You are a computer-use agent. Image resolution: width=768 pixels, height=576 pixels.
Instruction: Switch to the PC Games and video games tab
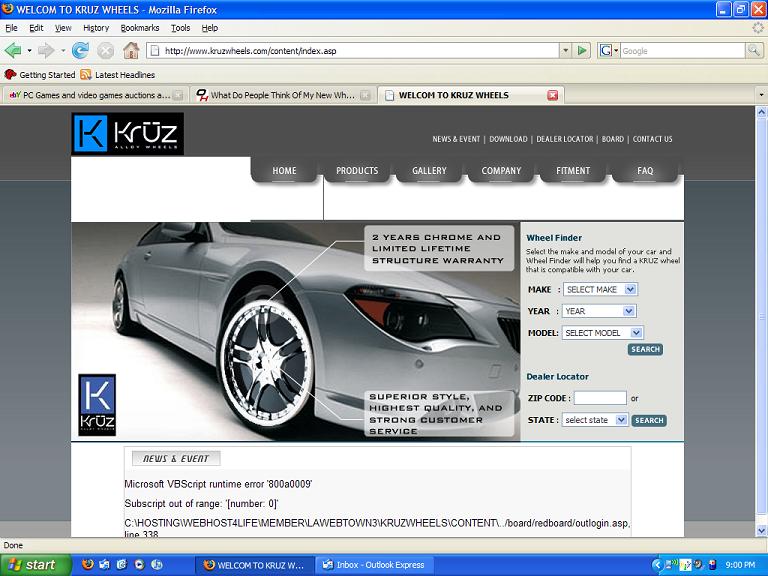(95, 95)
